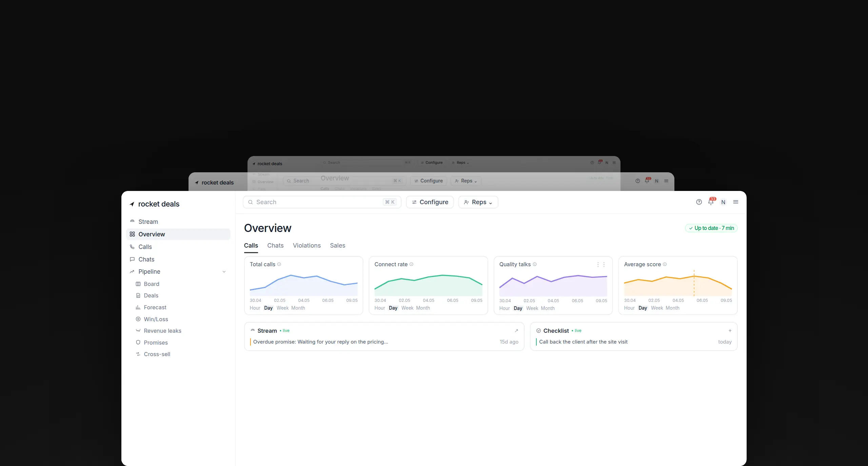This screenshot has width=868, height=466.
Task: Open Calls in the sidebar
Action: point(178,247)
